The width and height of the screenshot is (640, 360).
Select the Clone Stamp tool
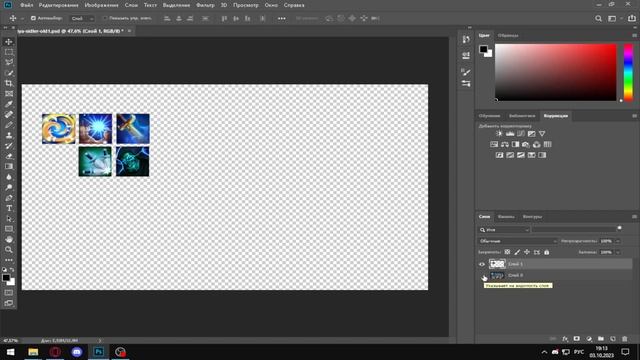pos(9,136)
